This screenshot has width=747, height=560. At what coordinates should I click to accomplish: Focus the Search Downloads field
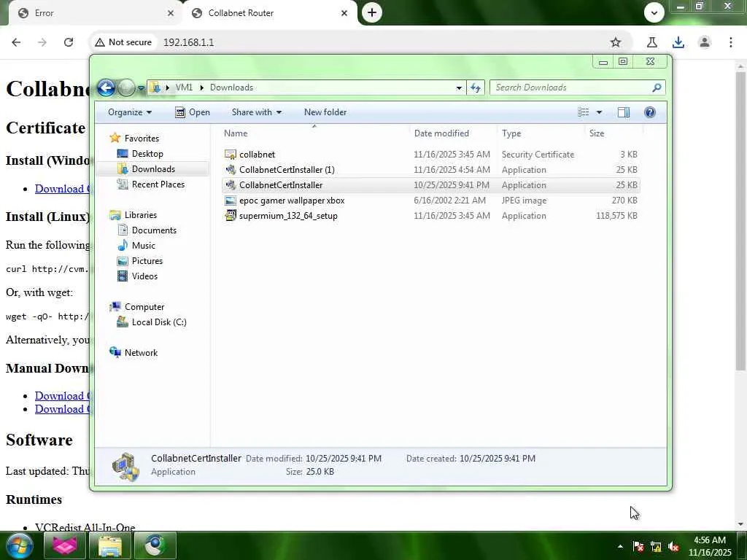tap(578, 87)
